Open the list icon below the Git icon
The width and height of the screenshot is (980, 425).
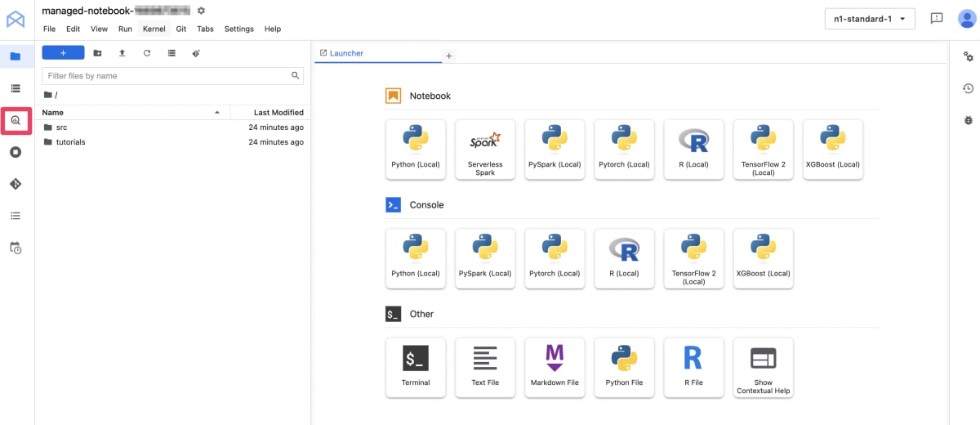pyautogui.click(x=16, y=216)
